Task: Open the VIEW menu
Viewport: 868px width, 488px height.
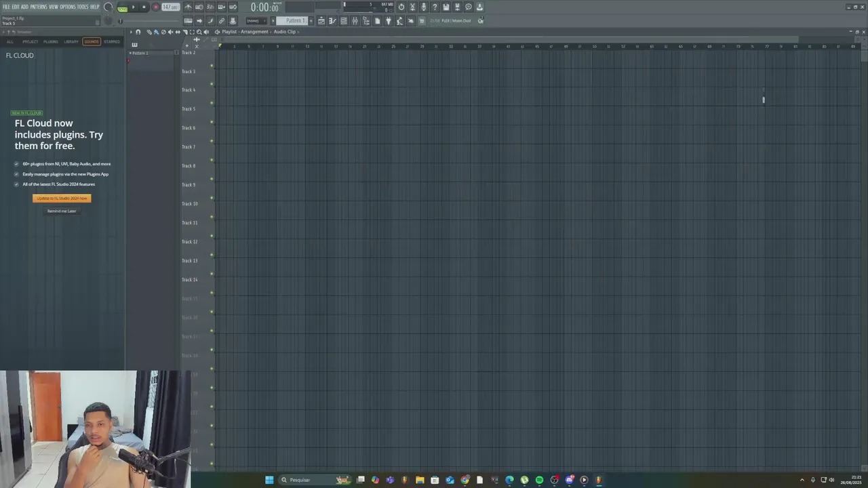Action: 54,7
